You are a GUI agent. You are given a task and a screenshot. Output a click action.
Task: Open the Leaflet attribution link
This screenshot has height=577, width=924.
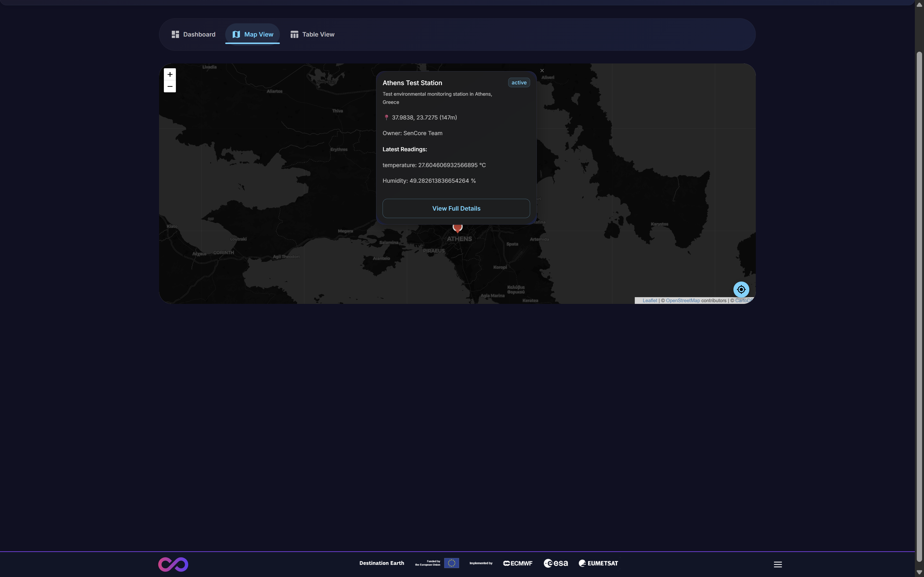point(649,301)
